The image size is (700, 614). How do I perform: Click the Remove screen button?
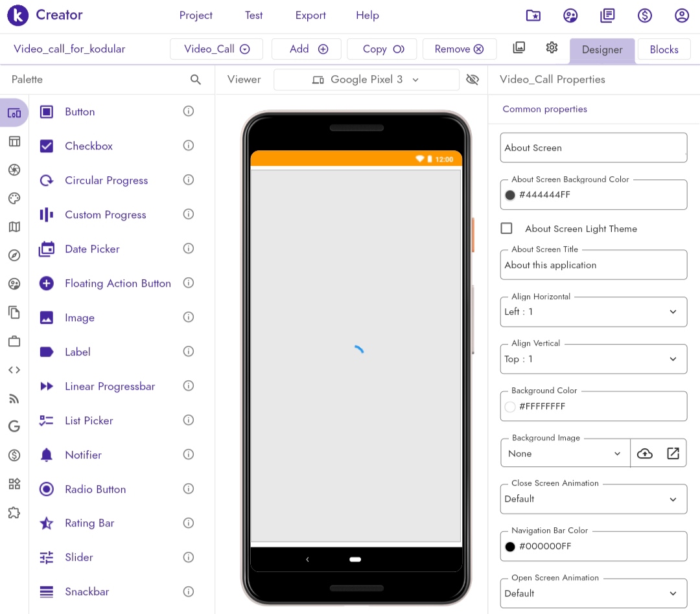tap(459, 49)
